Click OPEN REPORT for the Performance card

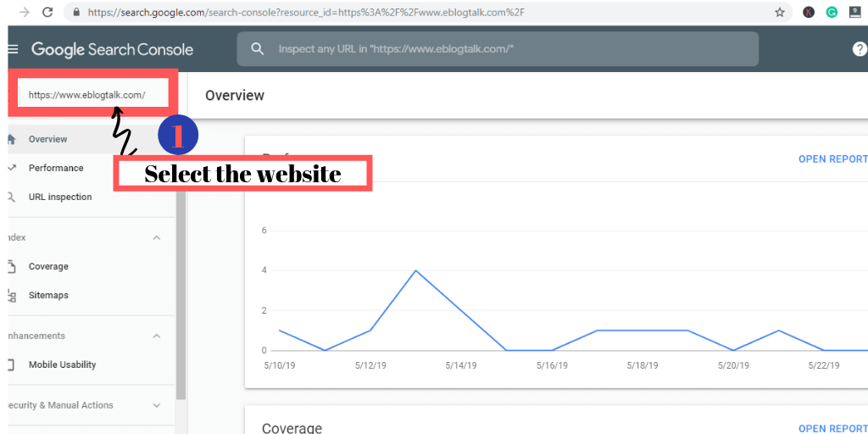pos(832,159)
